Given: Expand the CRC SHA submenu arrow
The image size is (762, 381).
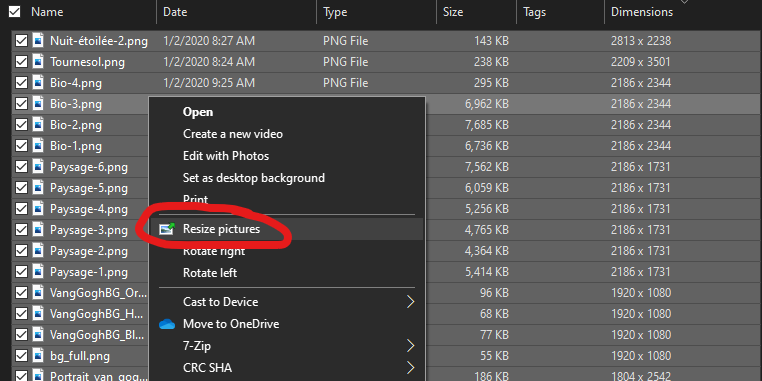Looking at the screenshot, I should [x=410, y=367].
